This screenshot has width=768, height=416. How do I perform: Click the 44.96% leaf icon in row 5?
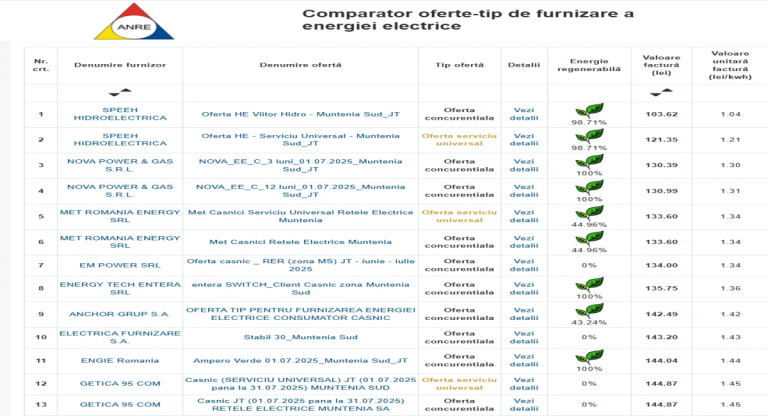pyautogui.click(x=589, y=213)
